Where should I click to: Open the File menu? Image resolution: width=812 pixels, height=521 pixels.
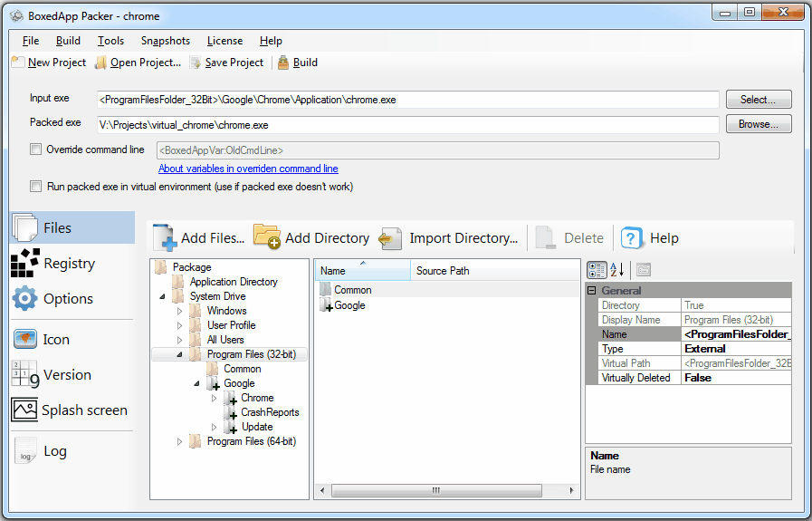pyautogui.click(x=31, y=41)
